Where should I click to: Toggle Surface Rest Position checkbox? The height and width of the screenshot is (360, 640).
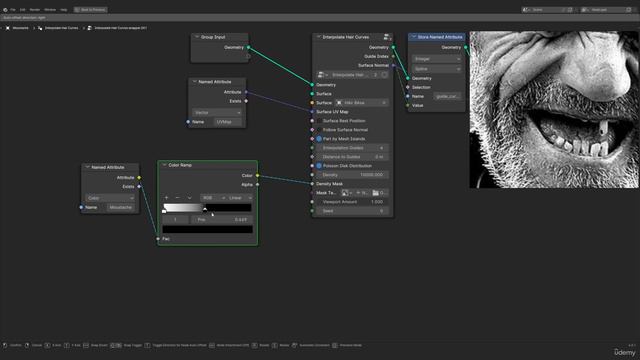(x=319, y=121)
